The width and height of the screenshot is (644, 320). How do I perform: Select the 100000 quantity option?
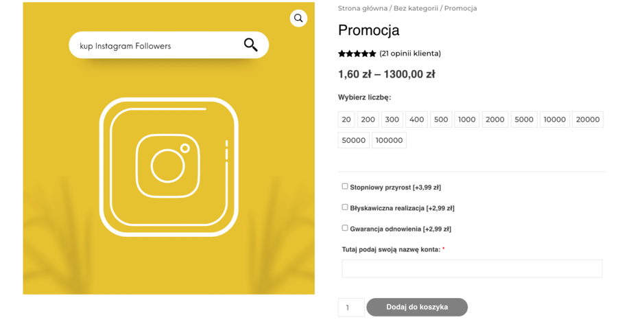pyautogui.click(x=389, y=140)
